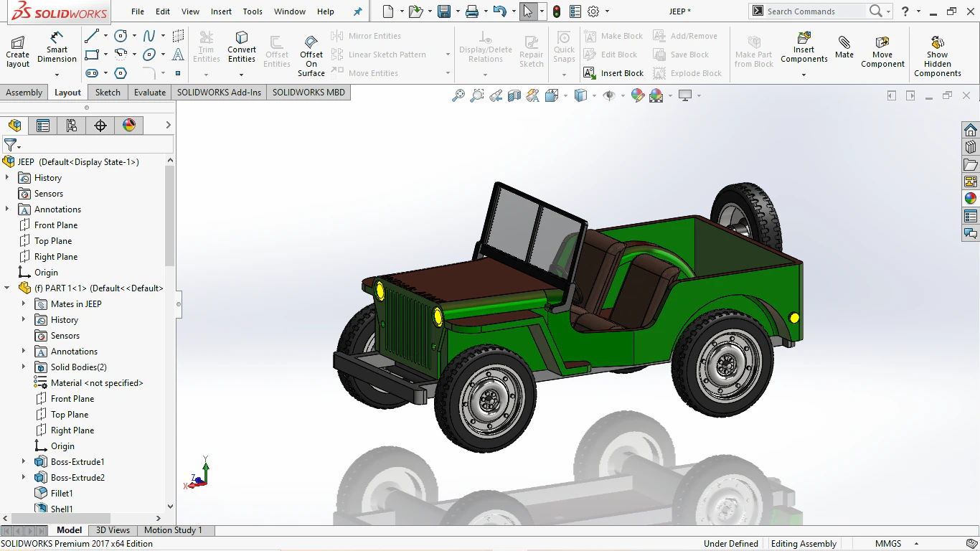Screen dimensions: 980x551
Task: Toggle the pin on the menu bar
Action: click(x=358, y=11)
